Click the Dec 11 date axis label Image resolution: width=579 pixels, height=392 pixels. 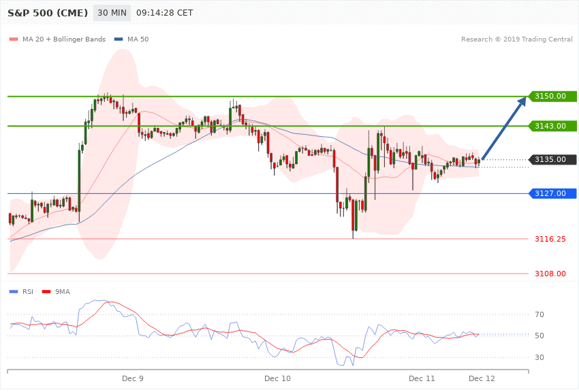422,378
